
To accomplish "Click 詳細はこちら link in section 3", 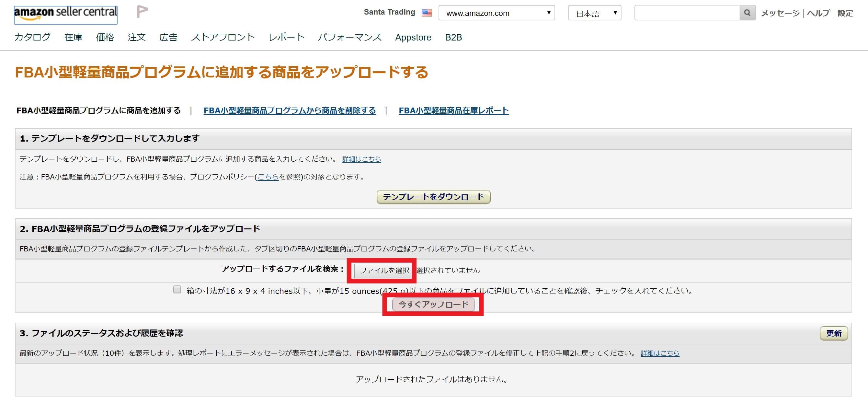I will (660, 353).
